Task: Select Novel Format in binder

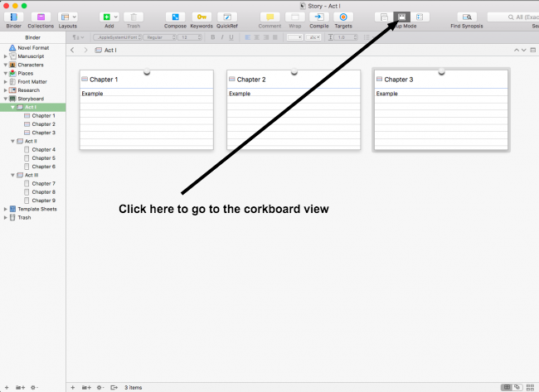Action: click(32, 48)
